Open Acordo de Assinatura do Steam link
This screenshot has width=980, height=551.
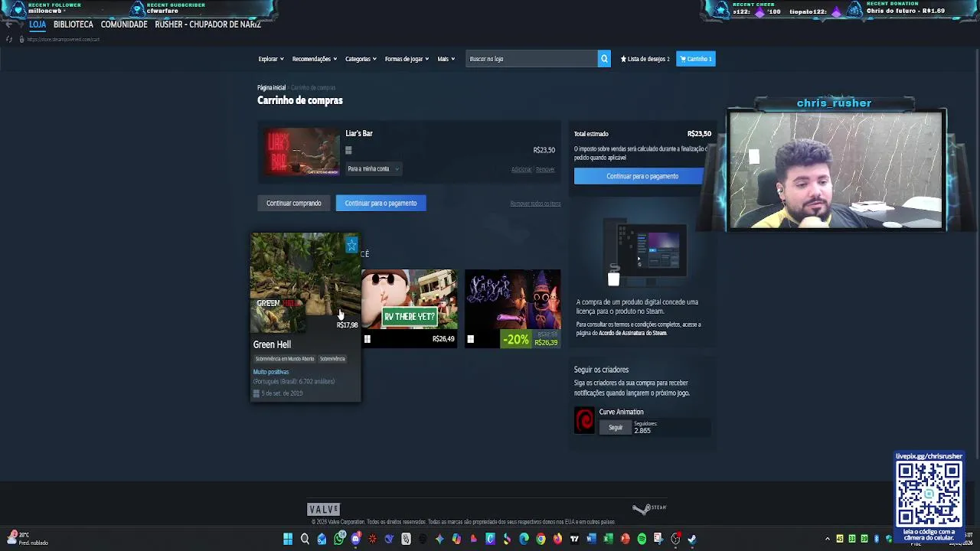point(632,333)
